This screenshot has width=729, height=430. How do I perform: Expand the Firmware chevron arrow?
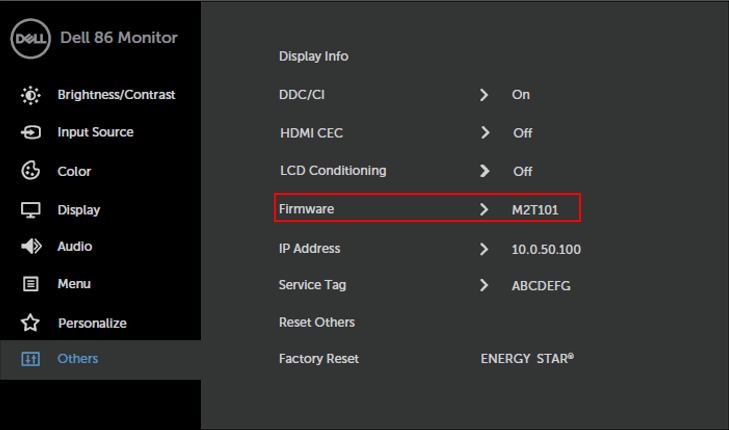(484, 209)
